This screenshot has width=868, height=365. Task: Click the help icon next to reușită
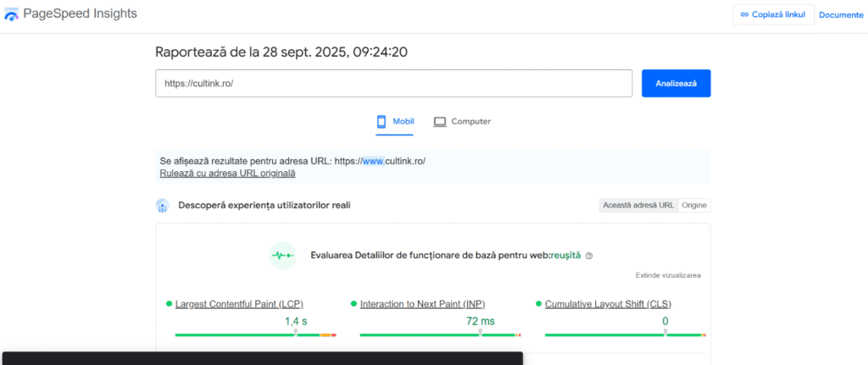pos(589,256)
